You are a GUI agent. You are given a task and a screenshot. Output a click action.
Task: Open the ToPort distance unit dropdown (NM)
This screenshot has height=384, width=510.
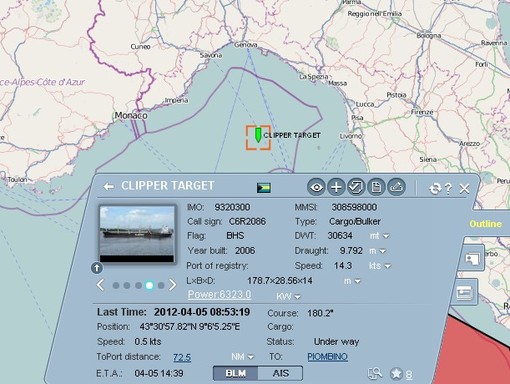(243, 357)
